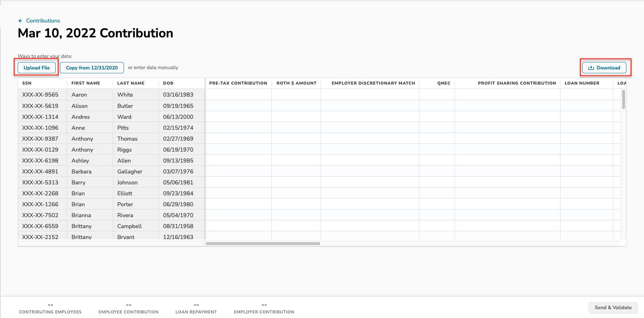Select employer match cell for Andres Ward
644x318 pixels.
pos(370,117)
